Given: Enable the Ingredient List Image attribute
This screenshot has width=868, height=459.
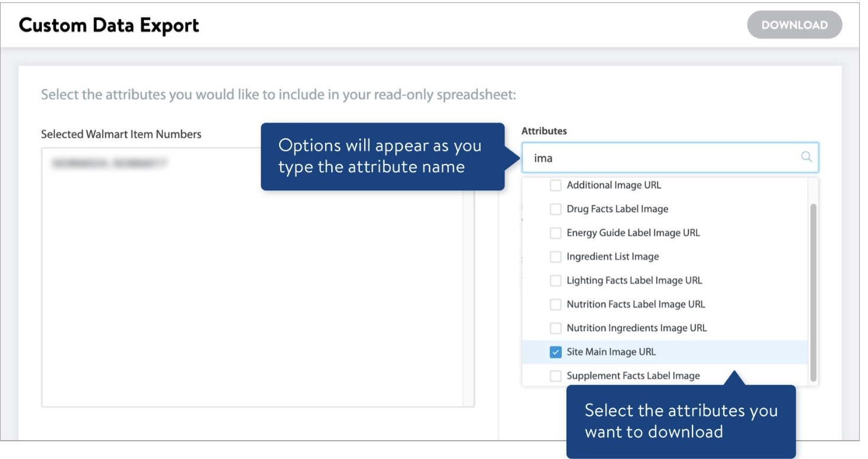Looking at the screenshot, I should 555,256.
